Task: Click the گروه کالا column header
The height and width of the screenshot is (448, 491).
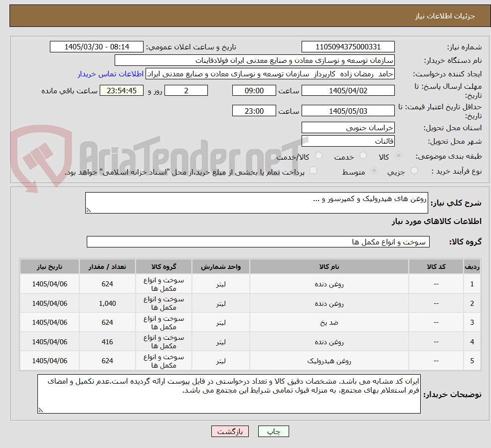Action: [164, 266]
